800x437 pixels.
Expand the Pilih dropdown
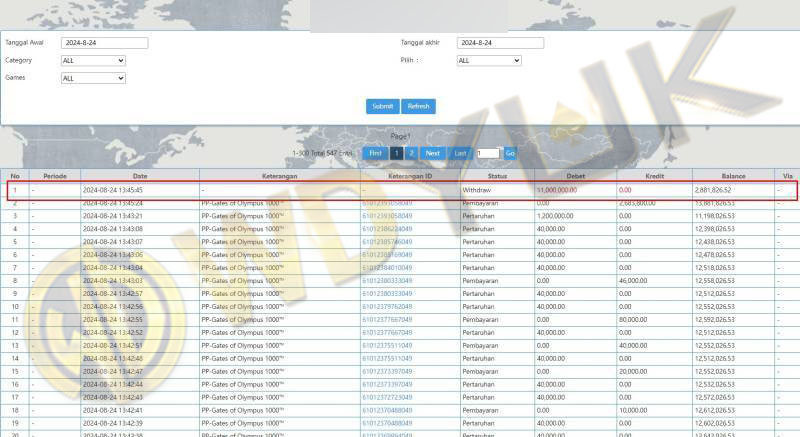pyautogui.click(x=488, y=60)
